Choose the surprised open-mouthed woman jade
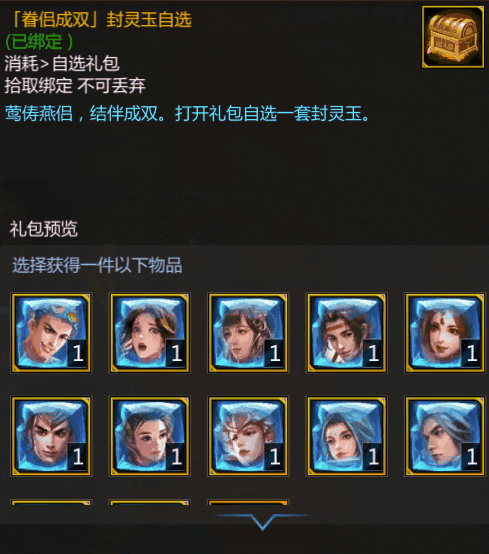 tap(150, 332)
